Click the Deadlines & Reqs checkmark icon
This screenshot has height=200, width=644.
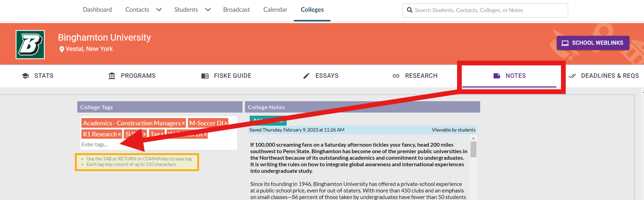[572, 76]
